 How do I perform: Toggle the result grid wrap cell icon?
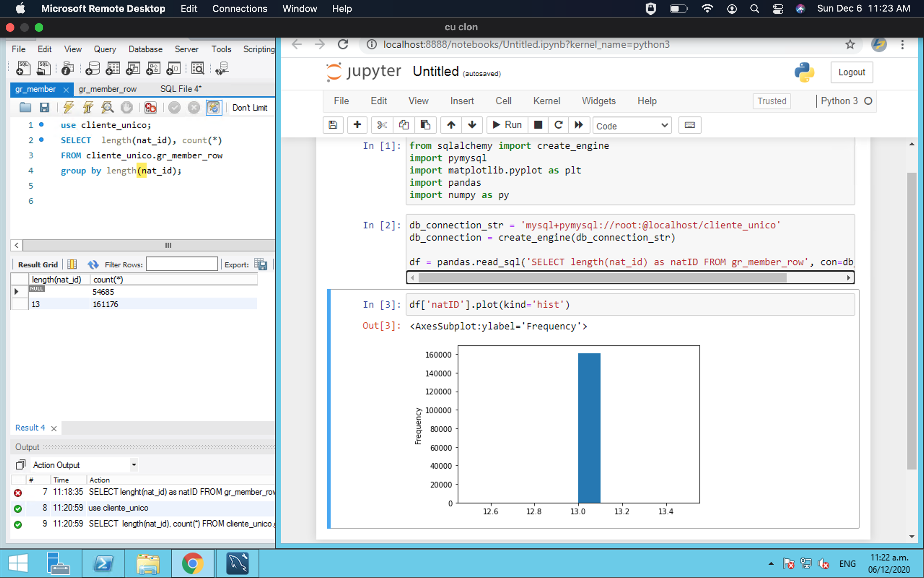[72, 264]
